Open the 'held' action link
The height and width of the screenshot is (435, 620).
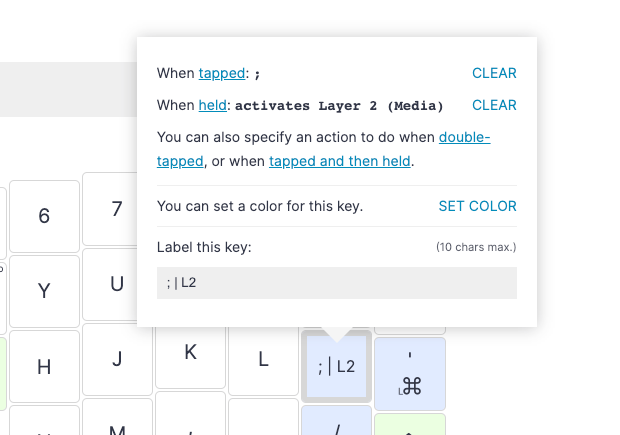212,105
